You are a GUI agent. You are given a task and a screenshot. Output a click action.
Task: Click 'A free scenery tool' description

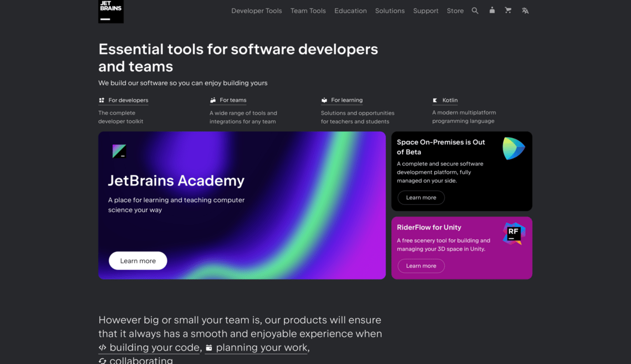443,245
